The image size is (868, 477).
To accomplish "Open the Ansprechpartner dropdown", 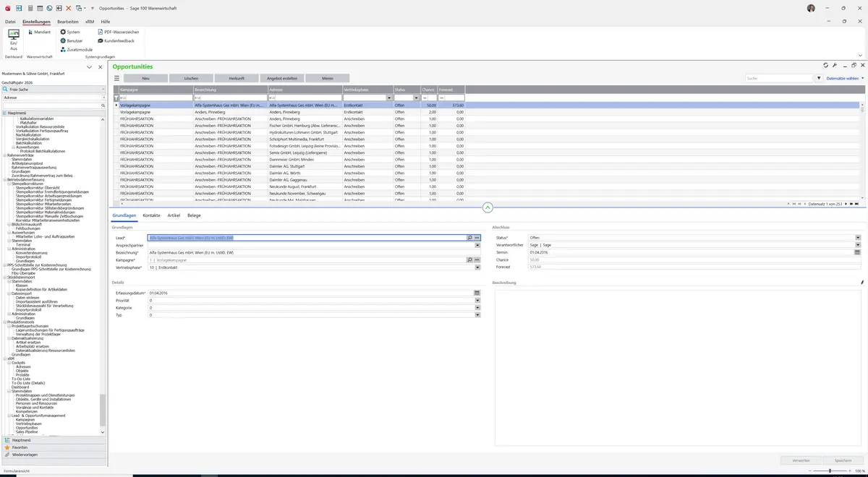I will tap(477, 245).
